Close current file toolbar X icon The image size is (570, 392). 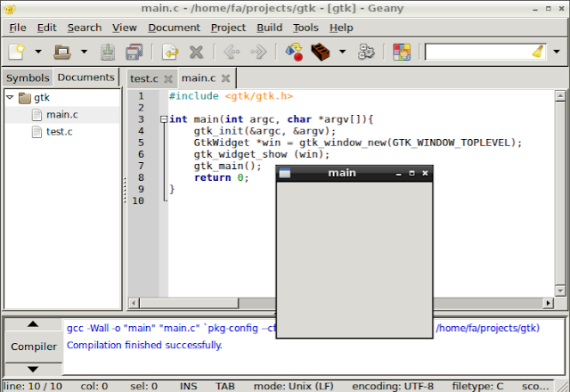click(196, 52)
